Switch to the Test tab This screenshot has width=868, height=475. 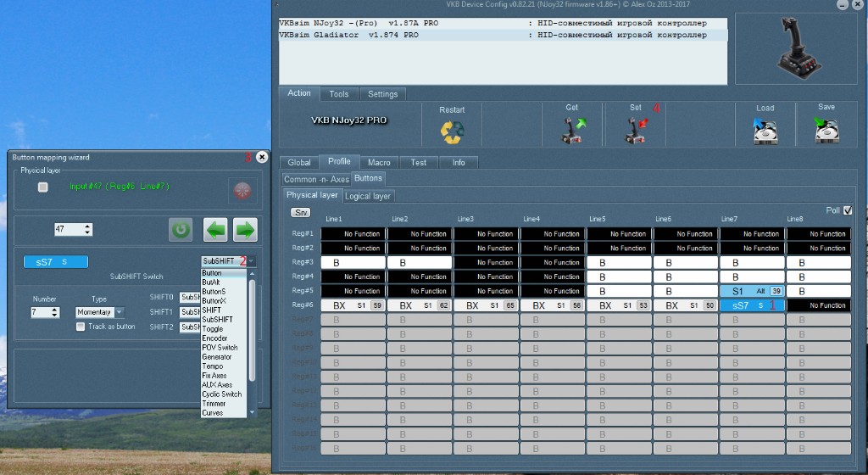tap(419, 162)
